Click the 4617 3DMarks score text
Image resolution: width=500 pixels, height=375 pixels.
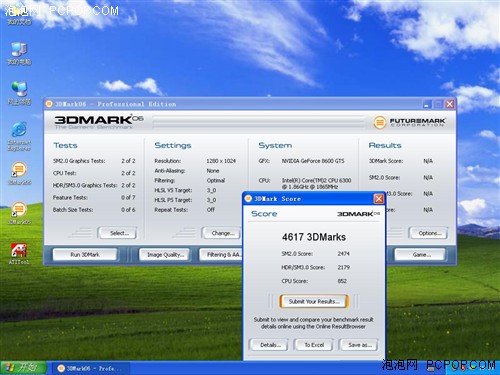(314, 237)
